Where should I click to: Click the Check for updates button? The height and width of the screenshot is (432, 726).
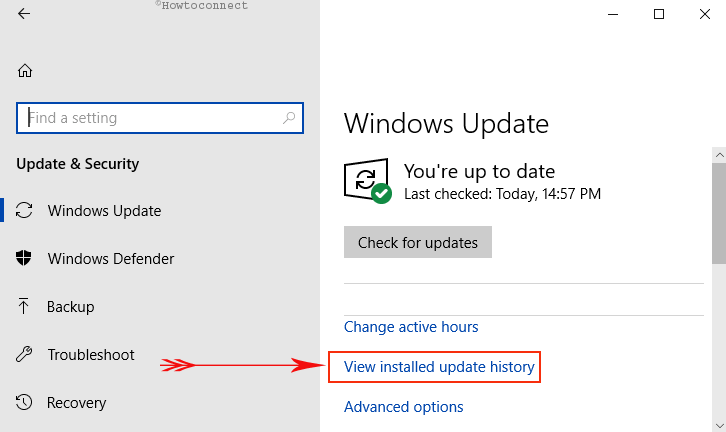[x=418, y=242]
